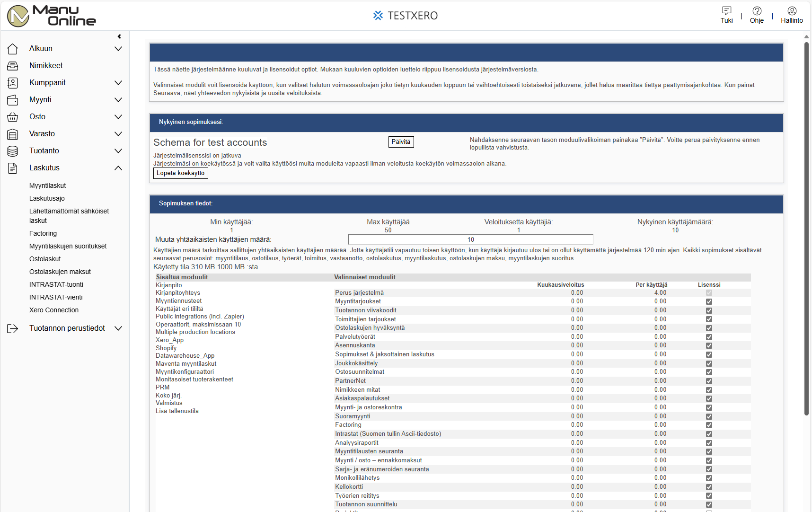The image size is (812, 512).
Task: Click the Laskutus document icon
Action: pyautogui.click(x=13, y=168)
